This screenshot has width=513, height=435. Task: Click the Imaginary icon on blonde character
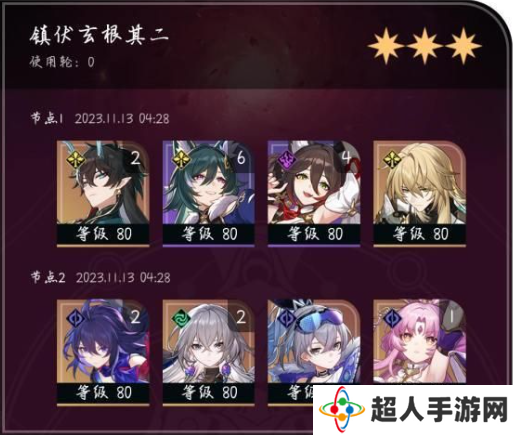point(392,159)
